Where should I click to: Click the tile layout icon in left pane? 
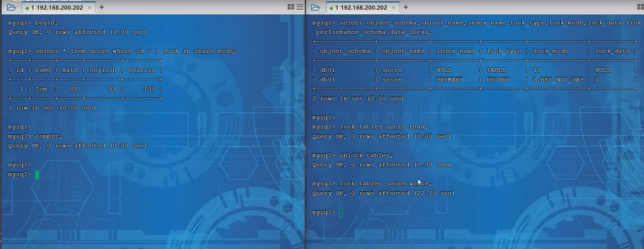(291, 7)
